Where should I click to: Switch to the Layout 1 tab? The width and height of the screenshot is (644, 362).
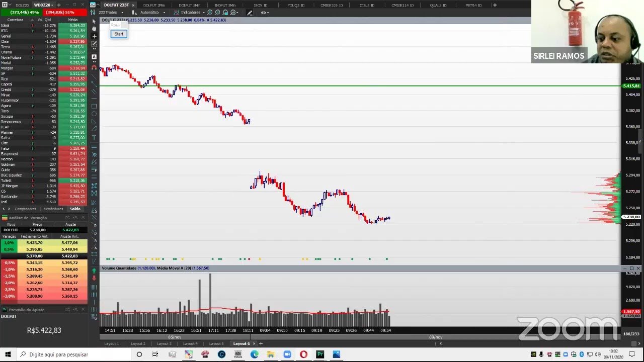tap(112, 343)
